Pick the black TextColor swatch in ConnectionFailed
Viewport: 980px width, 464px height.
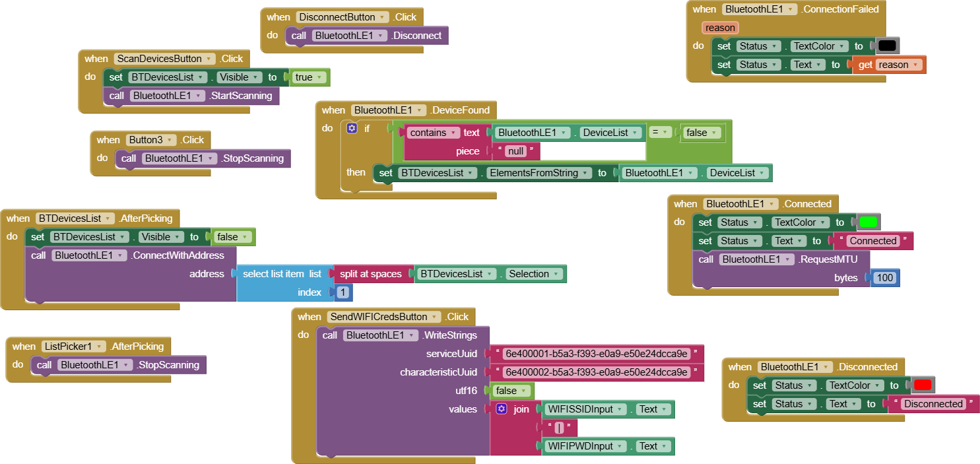[888, 46]
